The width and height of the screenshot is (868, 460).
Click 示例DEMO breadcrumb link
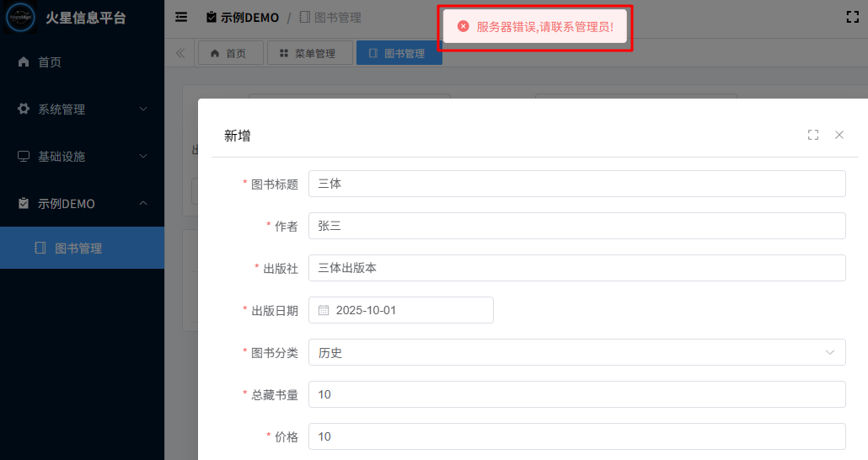pyautogui.click(x=243, y=18)
